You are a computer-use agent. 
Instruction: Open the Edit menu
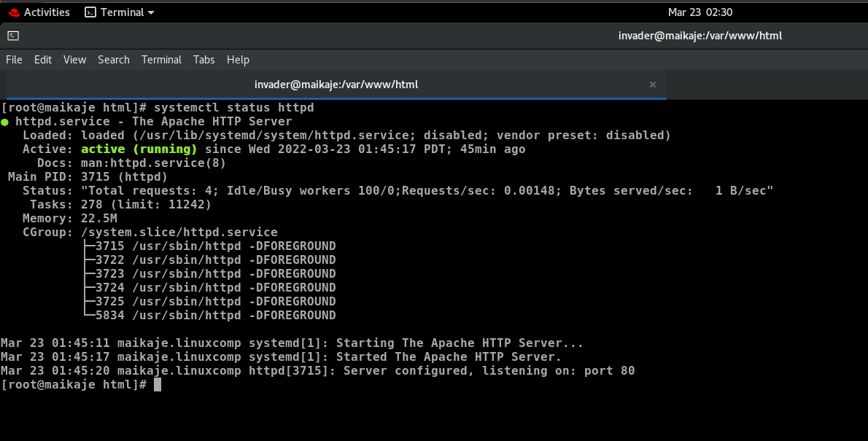[x=42, y=60]
